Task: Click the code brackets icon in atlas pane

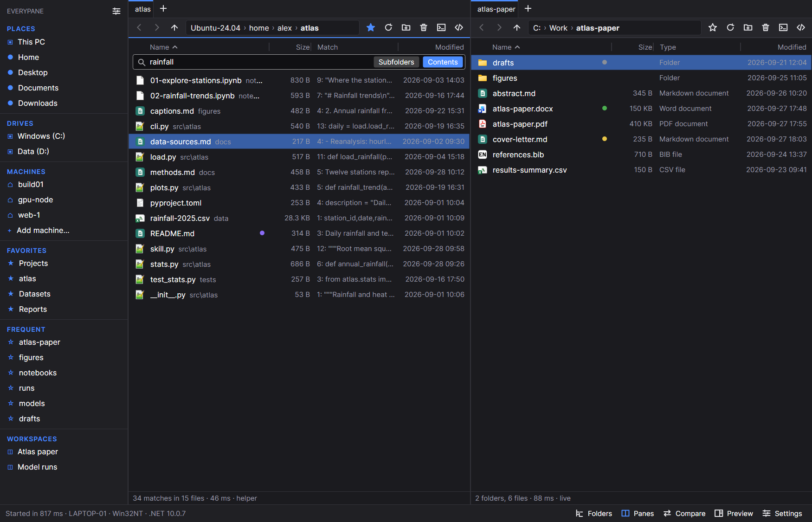Action: (x=459, y=28)
